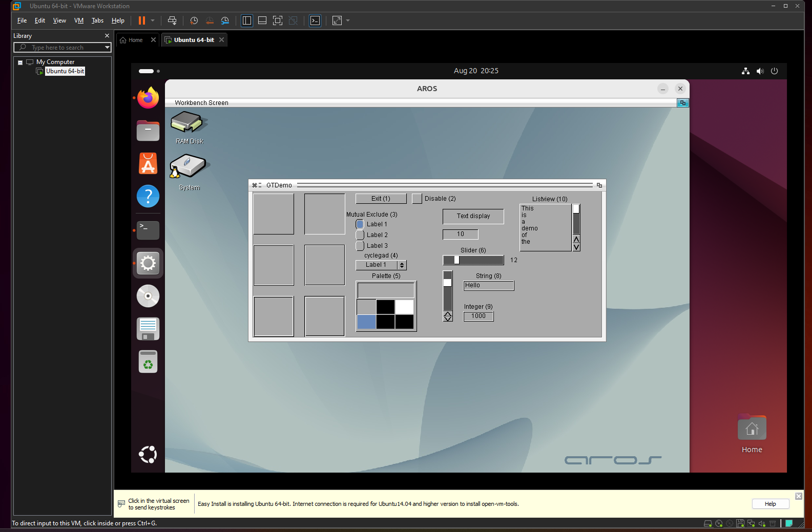Open Help from the Ubuntu dock
Image resolution: width=812 pixels, height=532 pixels.
tap(148, 196)
